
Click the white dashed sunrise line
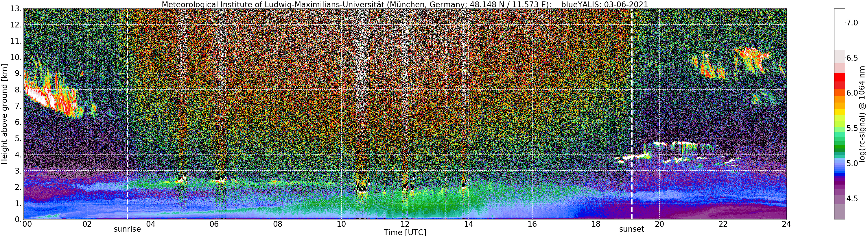(x=127, y=114)
